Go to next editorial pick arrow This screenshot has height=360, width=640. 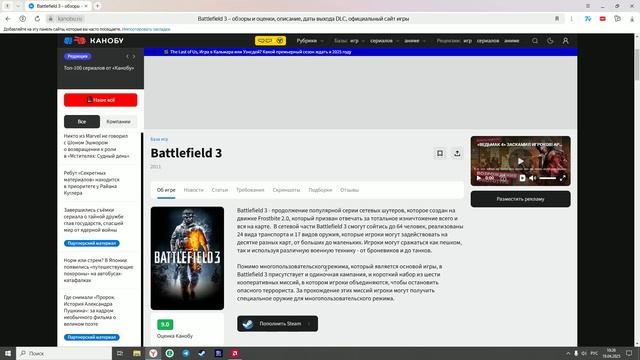point(134,56)
